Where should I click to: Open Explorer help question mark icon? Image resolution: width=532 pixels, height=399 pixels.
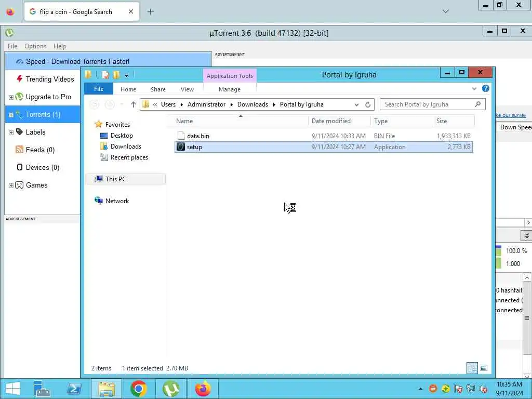[x=486, y=88]
